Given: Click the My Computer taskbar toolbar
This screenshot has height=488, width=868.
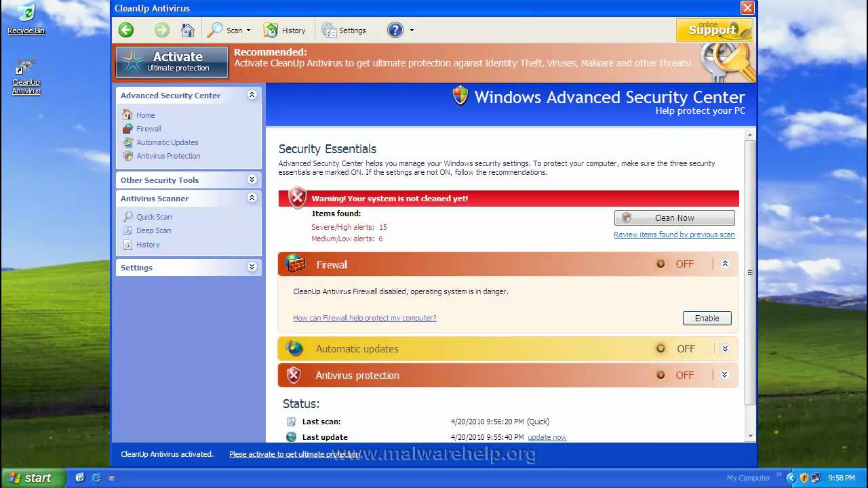Looking at the screenshot, I should [x=748, y=478].
